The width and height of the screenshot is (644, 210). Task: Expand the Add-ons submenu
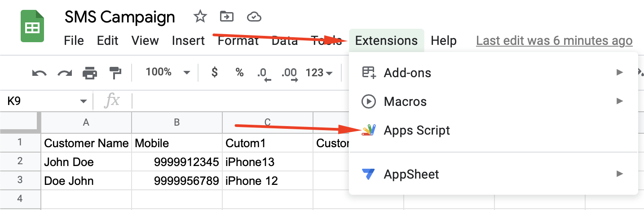(x=493, y=73)
